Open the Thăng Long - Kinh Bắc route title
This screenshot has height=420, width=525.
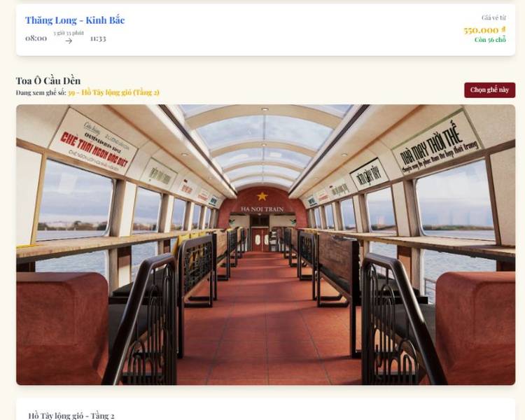[75, 20]
